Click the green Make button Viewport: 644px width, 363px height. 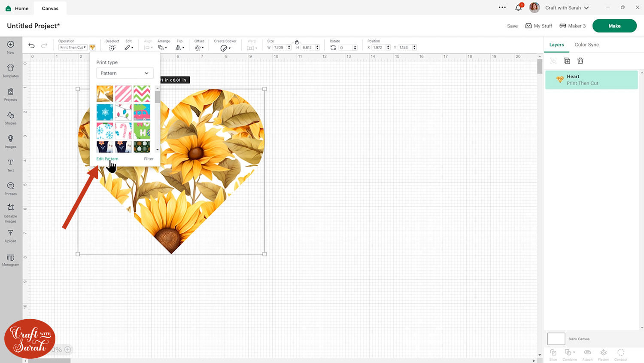coord(614,26)
